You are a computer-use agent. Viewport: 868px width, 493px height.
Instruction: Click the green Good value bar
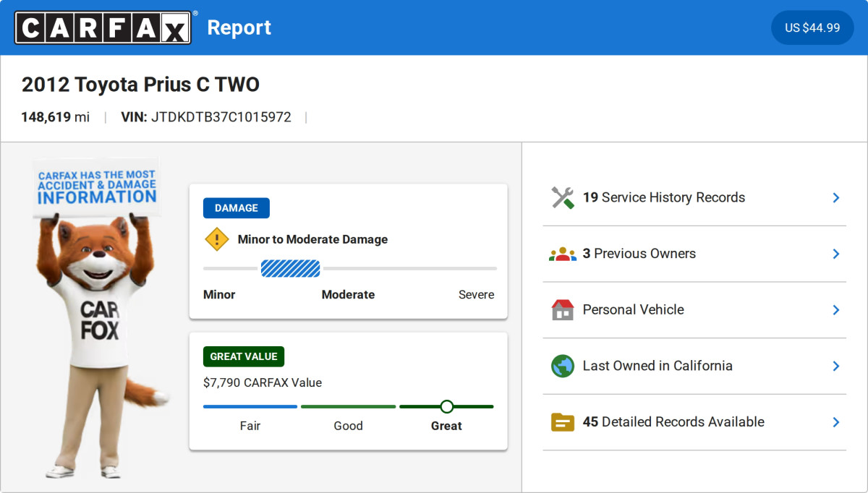[x=349, y=406]
